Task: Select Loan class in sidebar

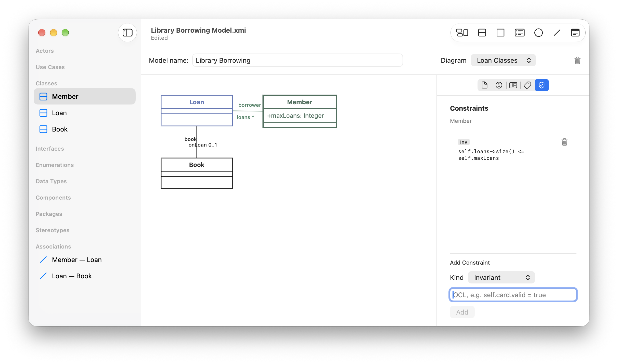Action: coord(85,113)
